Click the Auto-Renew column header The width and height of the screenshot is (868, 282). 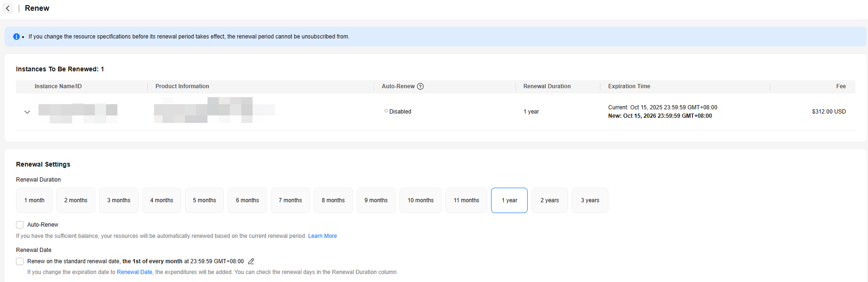tap(398, 86)
